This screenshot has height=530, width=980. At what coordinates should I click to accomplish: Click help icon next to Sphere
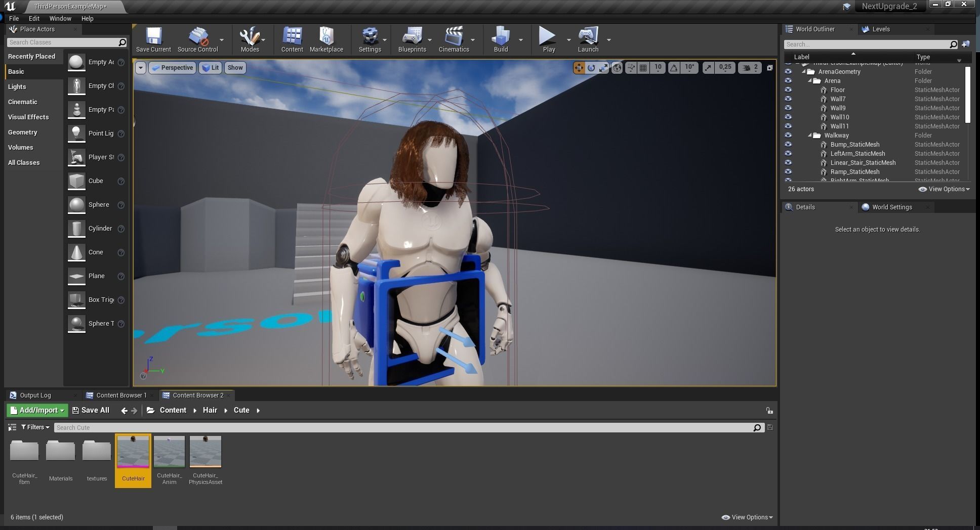[x=121, y=205]
